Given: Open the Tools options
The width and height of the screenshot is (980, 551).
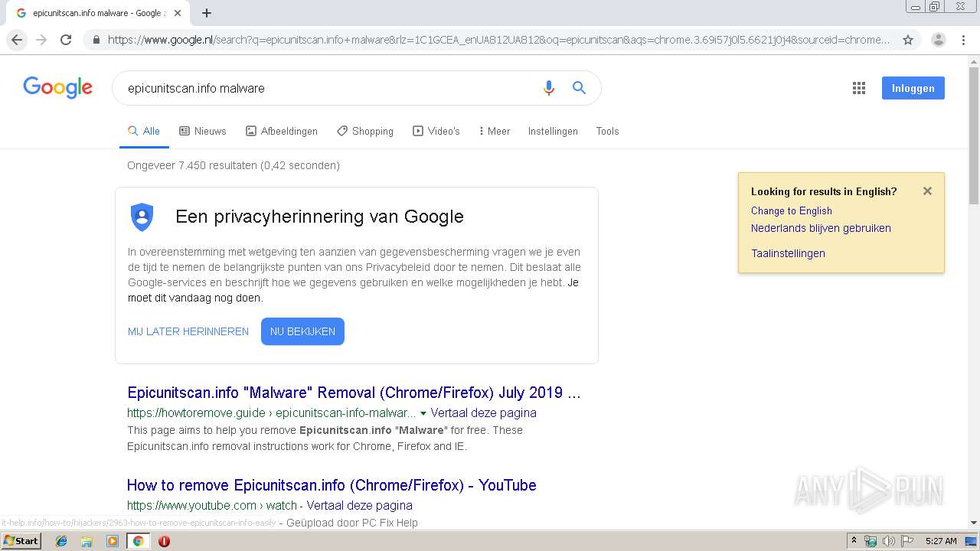Looking at the screenshot, I should 607,131.
